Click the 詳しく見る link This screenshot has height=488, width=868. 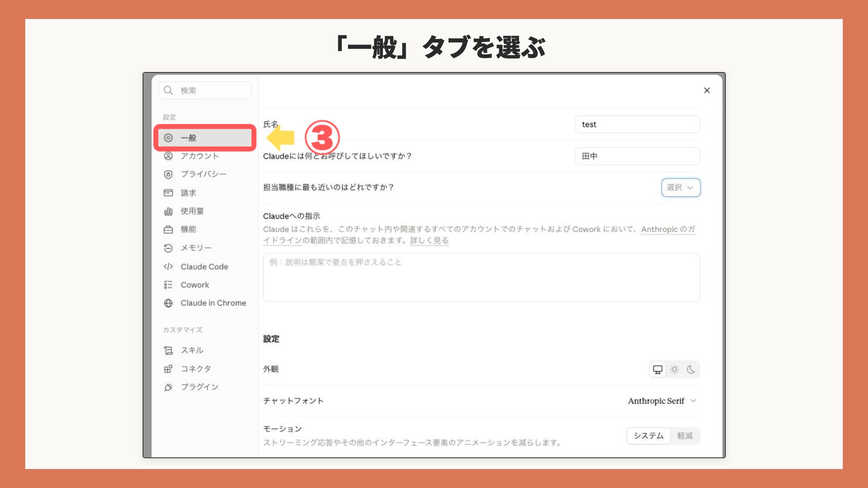pos(429,241)
